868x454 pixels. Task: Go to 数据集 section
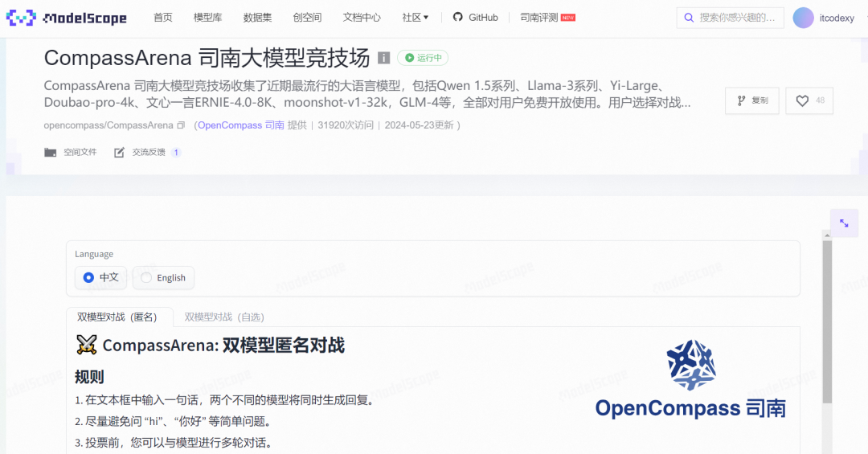(x=257, y=18)
